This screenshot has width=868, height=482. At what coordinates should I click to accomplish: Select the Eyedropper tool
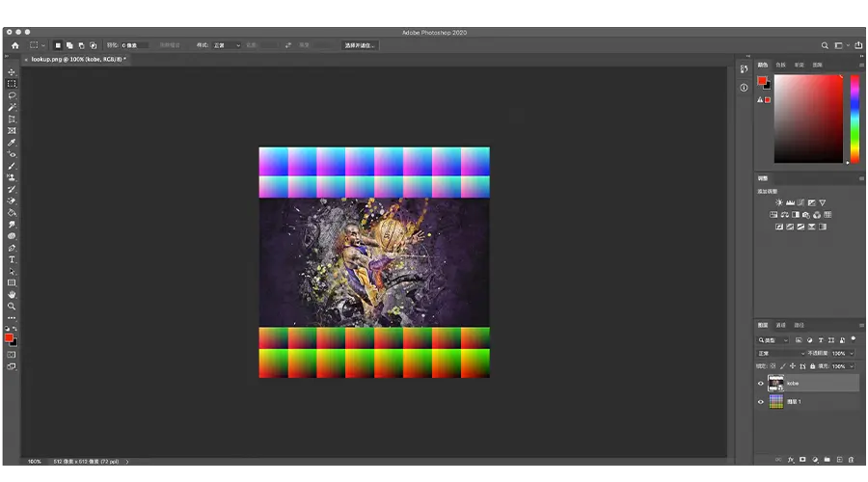point(12,143)
